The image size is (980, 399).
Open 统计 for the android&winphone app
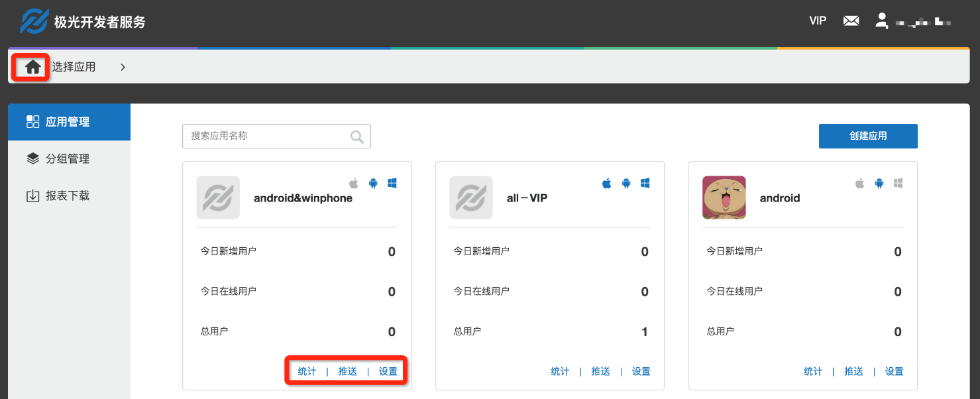[307, 371]
